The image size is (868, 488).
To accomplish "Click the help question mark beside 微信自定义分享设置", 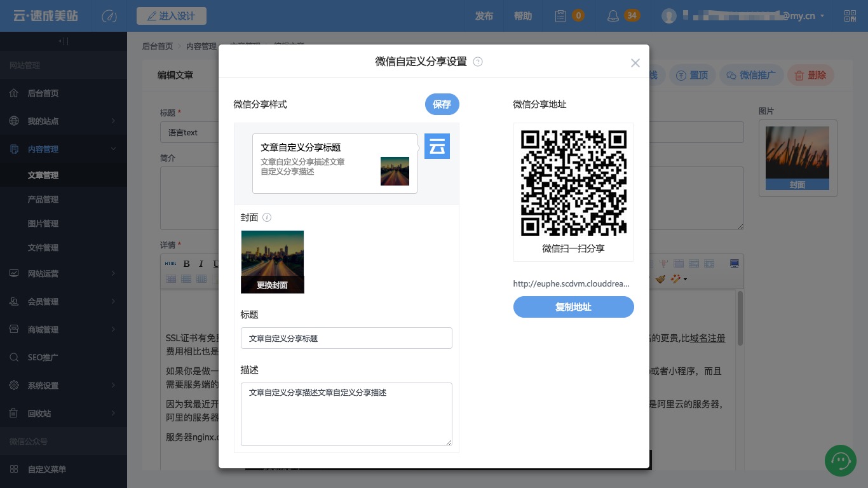I will tap(477, 62).
